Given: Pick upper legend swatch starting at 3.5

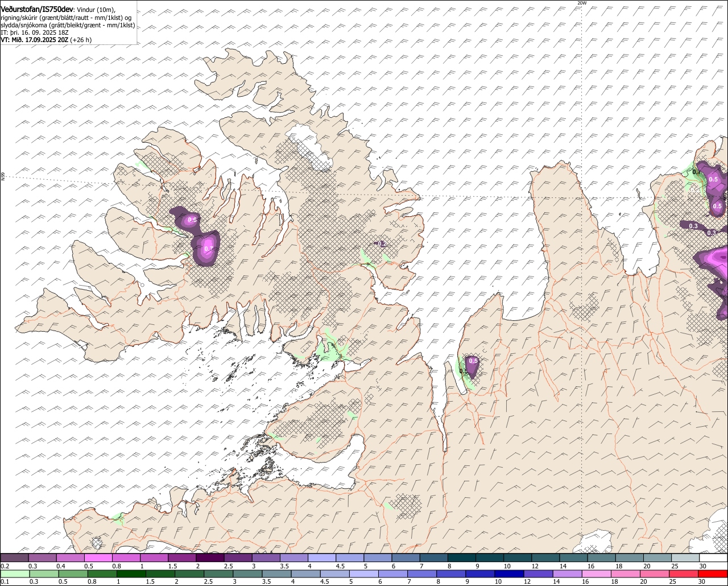Looking at the screenshot, I should [293, 558].
